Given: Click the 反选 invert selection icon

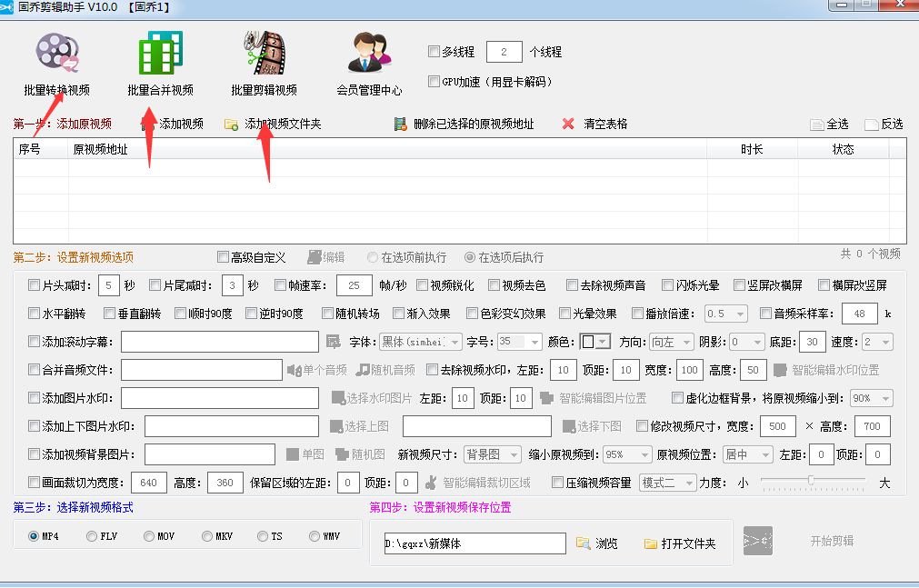Looking at the screenshot, I should [872, 125].
